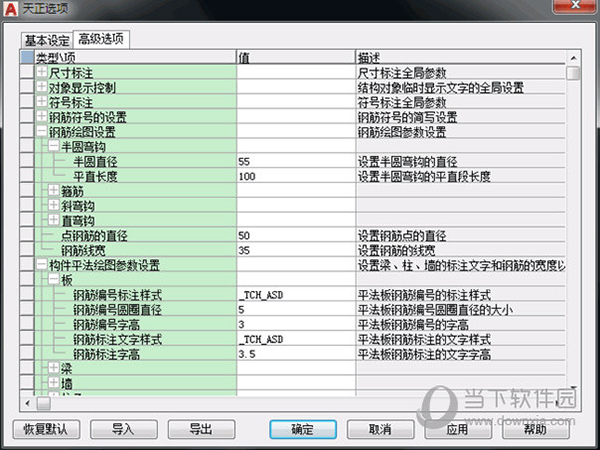Viewport: 600px width, 450px height.
Task: Expand the 钢筋符号的设置 node
Action: [42, 116]
